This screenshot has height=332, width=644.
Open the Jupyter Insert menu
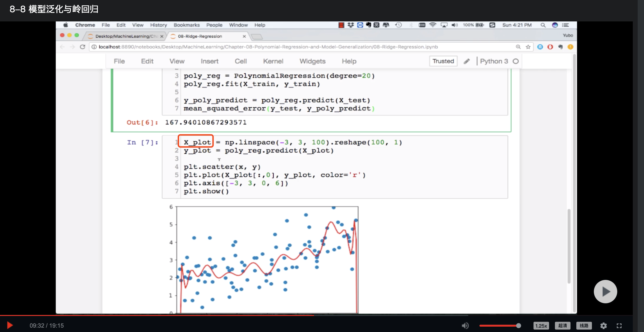tap(210, 61)
